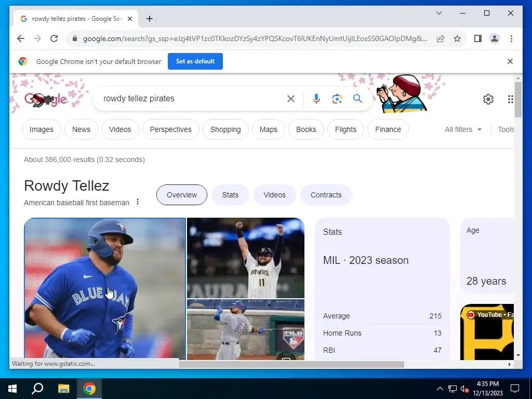Open the gray uniform batting photo

(x=246, y=329)
